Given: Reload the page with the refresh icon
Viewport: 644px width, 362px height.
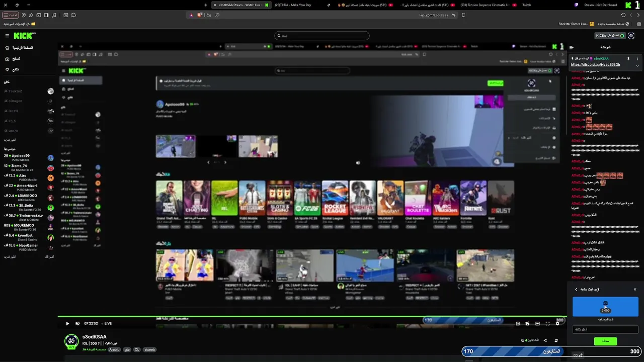Looking at the screenshot, I should tap(623, 15).
